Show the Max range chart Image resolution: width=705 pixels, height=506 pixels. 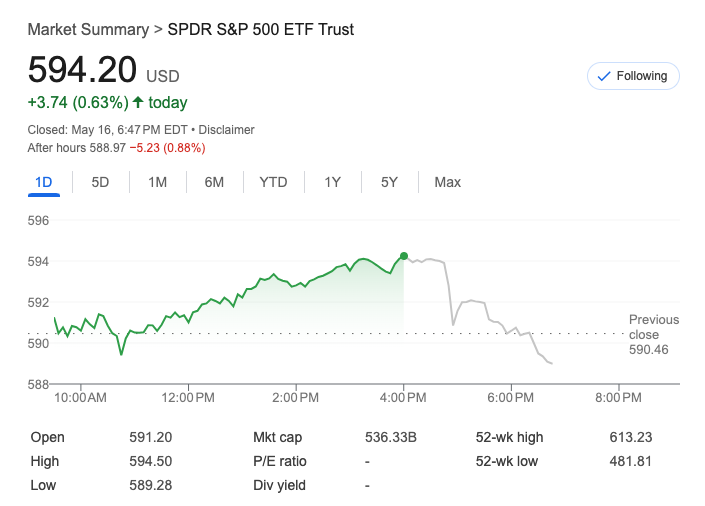(x=447, y=182)
